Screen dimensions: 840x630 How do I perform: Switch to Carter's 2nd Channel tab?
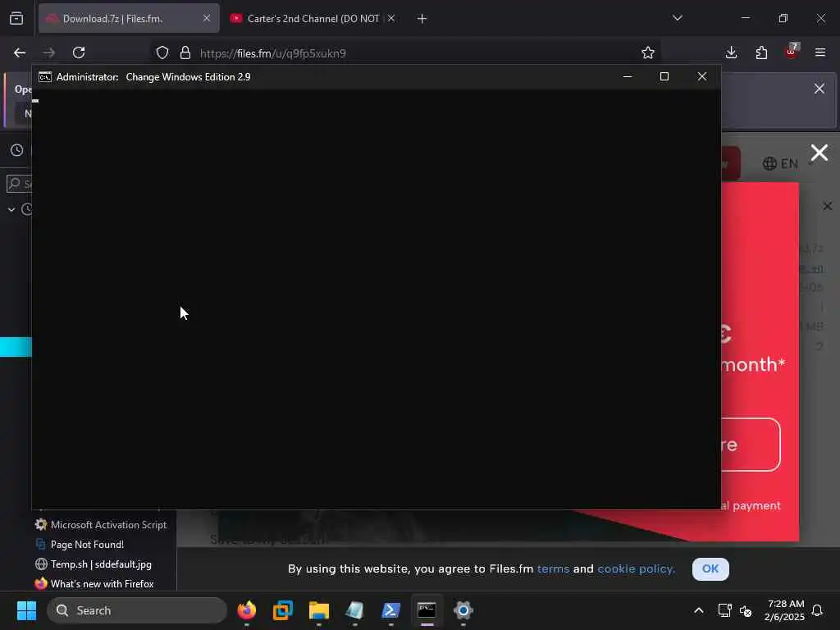coord(313,18)
